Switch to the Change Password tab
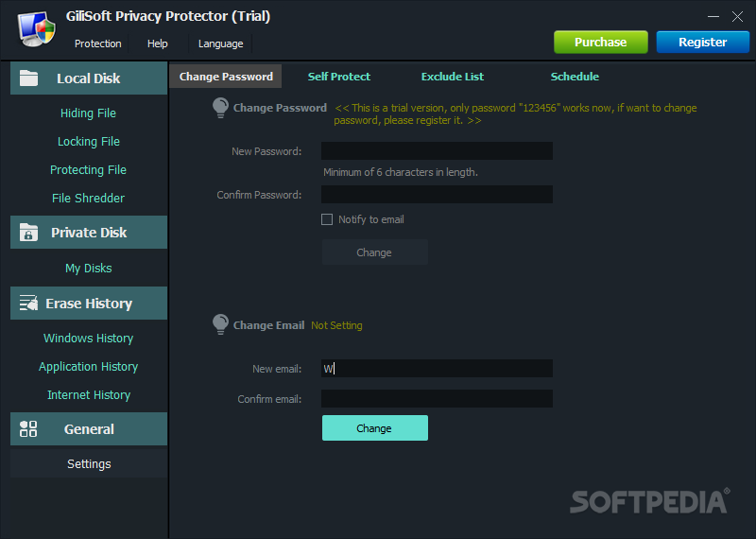The height and width of the screenshot is (539, 756). click(226, 77)
